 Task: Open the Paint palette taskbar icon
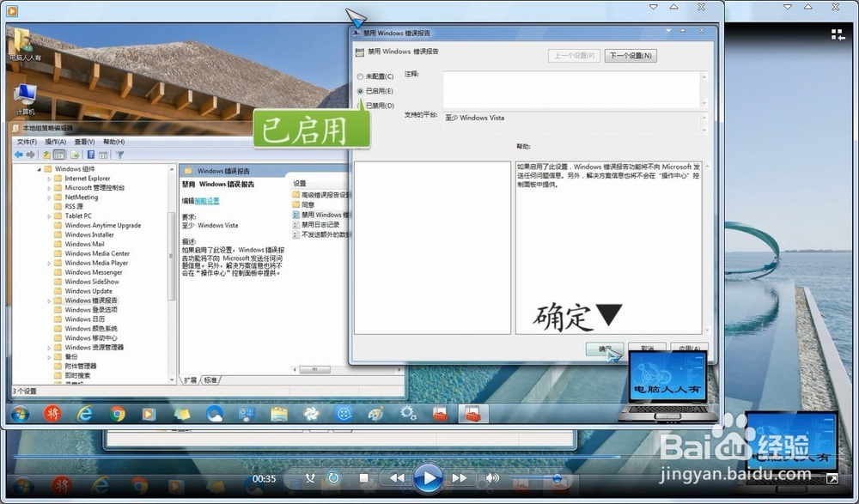tap(376, 414)
